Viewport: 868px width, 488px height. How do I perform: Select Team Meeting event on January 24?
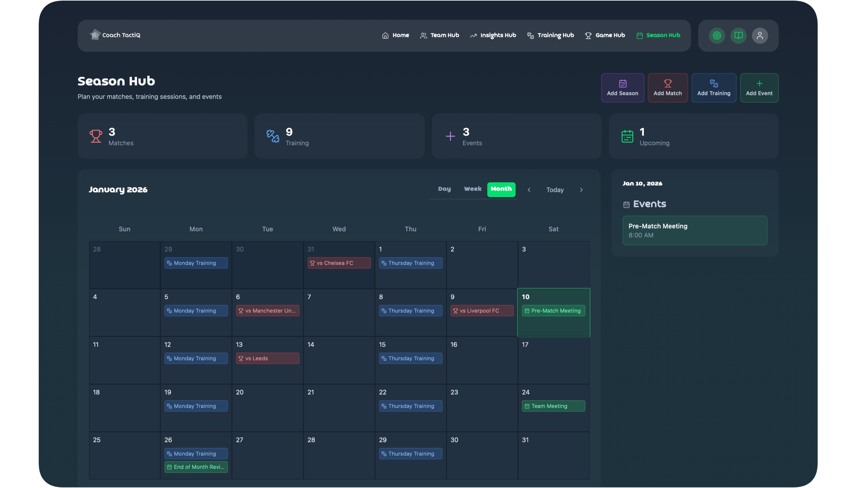(x=553, y=406)
